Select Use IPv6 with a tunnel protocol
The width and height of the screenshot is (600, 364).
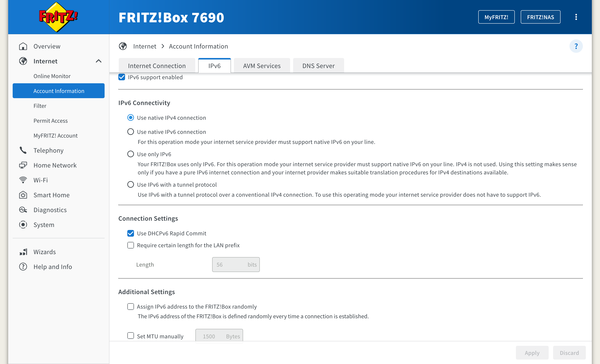(x=131, y=185)
